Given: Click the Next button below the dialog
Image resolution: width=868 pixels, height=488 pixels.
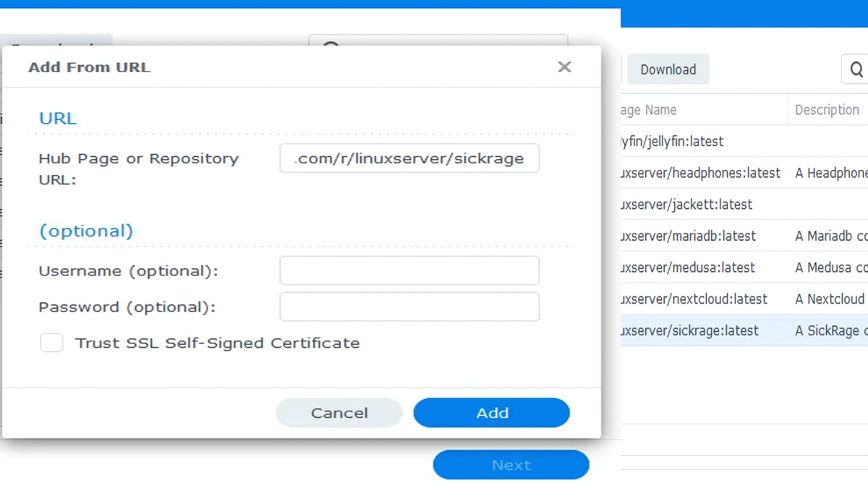Looking at the screenshot, I should coord(511,465).
